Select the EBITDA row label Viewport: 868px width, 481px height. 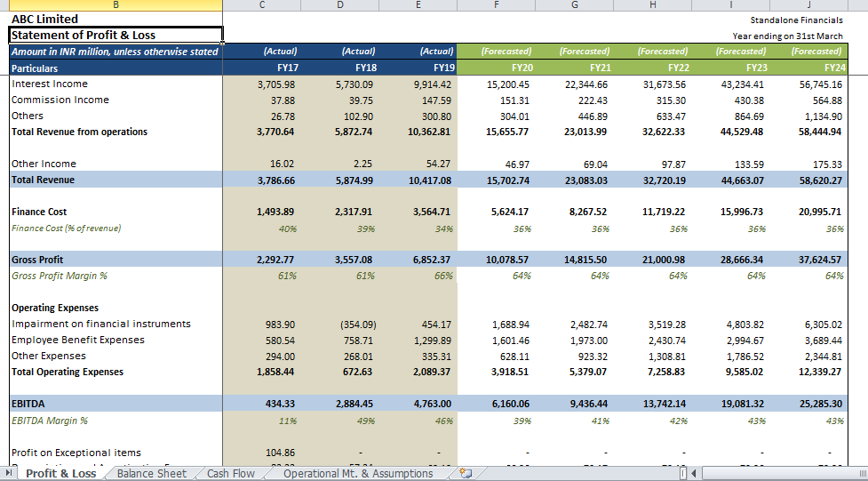click(27, 404)
